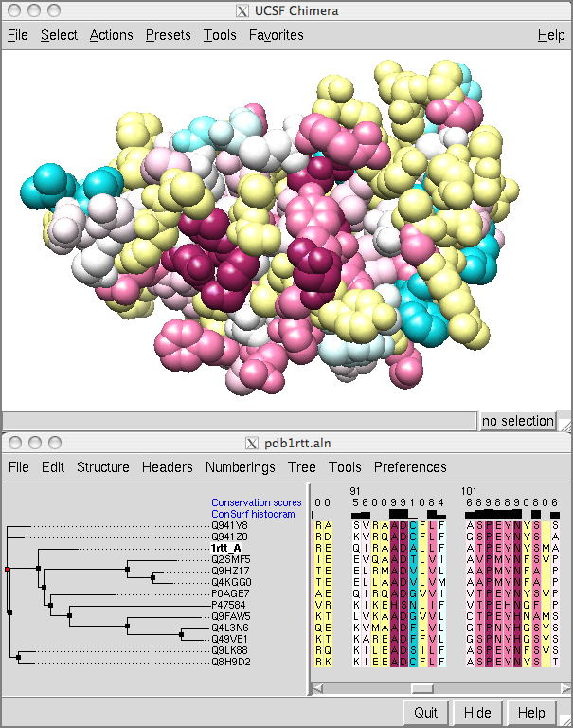Click the no selection status button
Viewport: 573px width, 728px height.
(517, 421)
